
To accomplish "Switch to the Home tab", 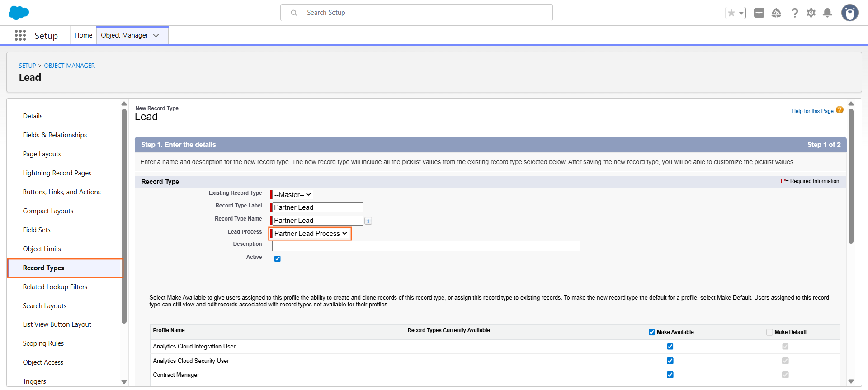I will coord(83,35).
